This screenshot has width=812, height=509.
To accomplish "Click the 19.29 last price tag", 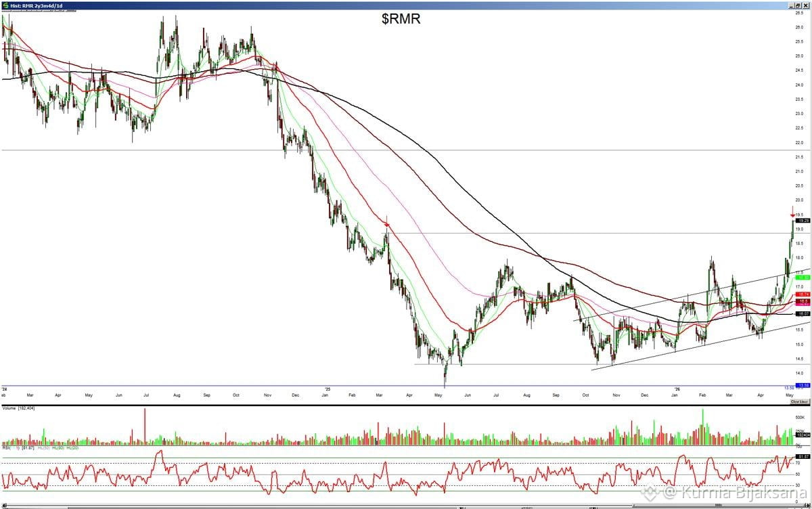I will click(803, 221).
